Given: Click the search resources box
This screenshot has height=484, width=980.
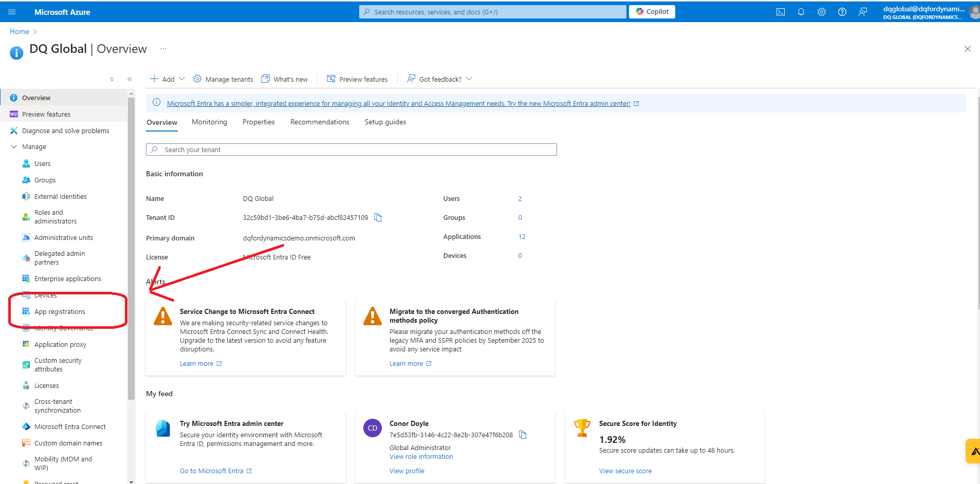Looking at the screenshot, I should [x=492, y=12].
